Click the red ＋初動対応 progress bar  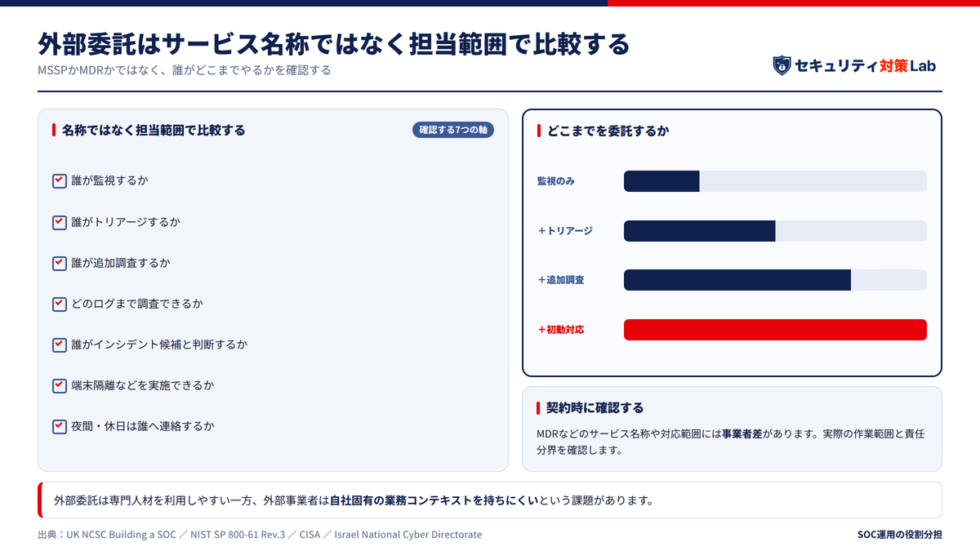tap(775, 330)
